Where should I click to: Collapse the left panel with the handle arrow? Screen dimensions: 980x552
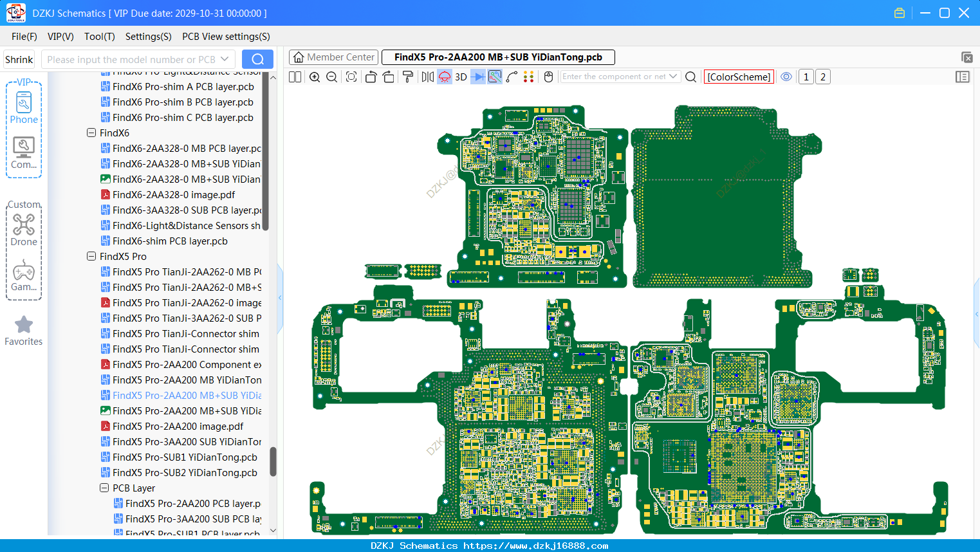280,298
